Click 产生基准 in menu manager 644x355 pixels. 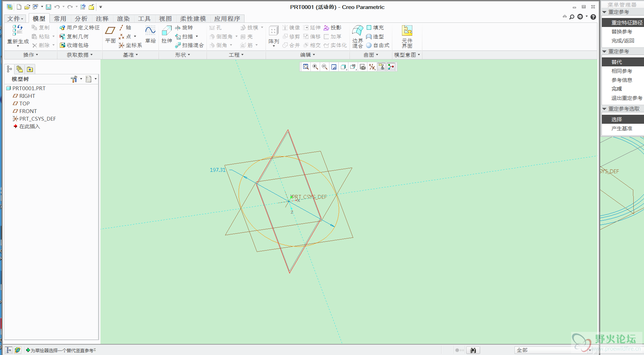point(623,129)
